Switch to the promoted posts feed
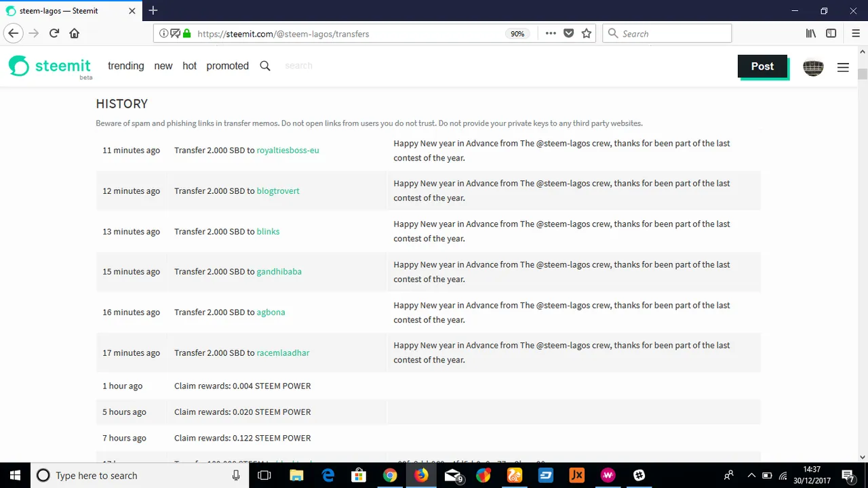868x488 pixels. tap(228, 66)
